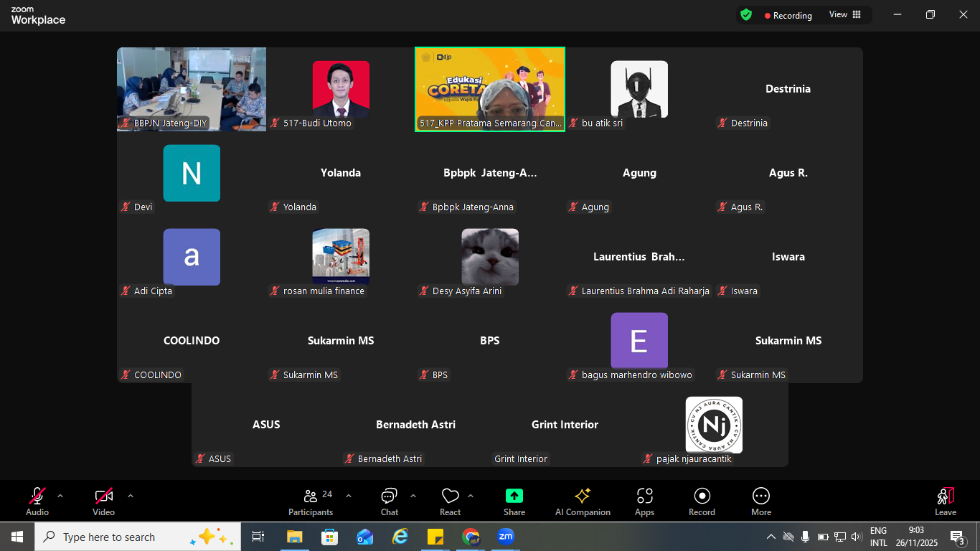This screenshot has width=980, height=551.
Task: Expand the Video options arrow
Action: click(x=131, y=496)
